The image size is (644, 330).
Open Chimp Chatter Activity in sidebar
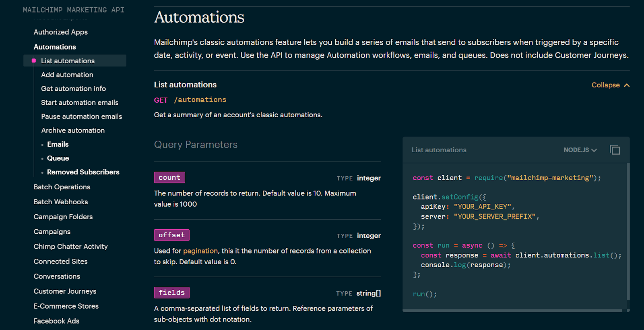tap(70, 247)
